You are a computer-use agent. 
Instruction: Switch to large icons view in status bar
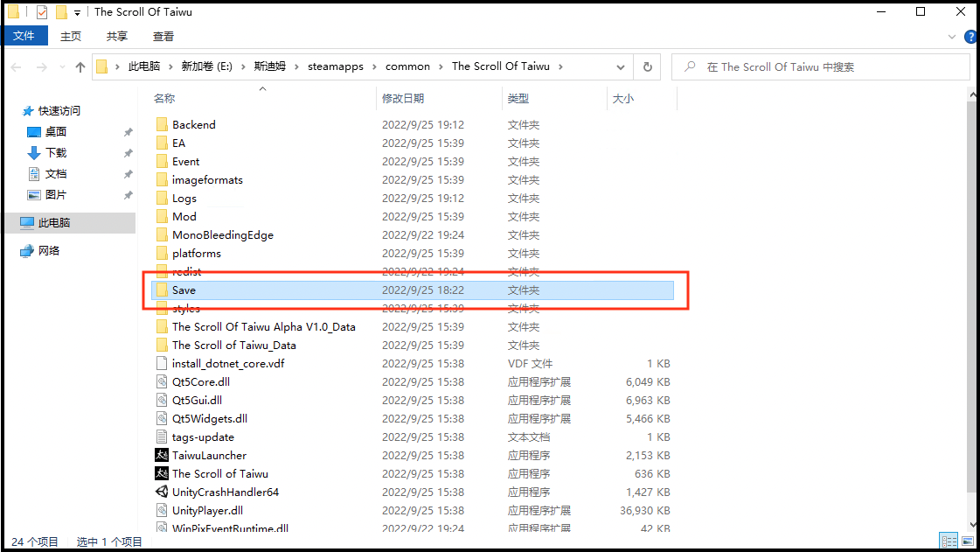pos(968,542)
